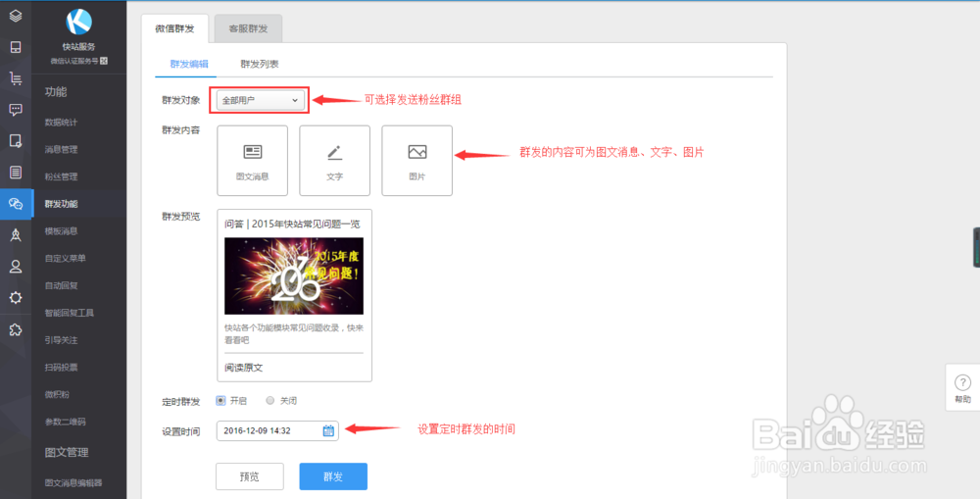Viewport: 980px width, 499px height.
Task: Click the blue 群发 send button
Action: (x=333, y=476)
